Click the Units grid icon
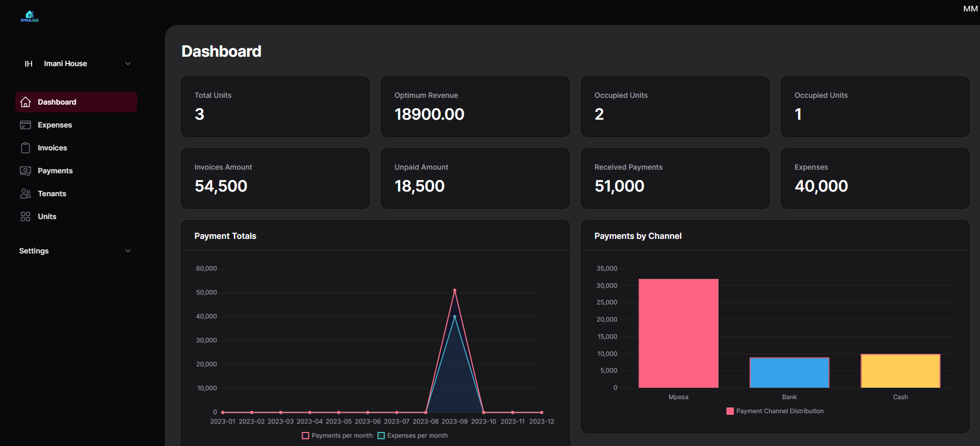Viewport: 980px width, 446px height. 25,216
